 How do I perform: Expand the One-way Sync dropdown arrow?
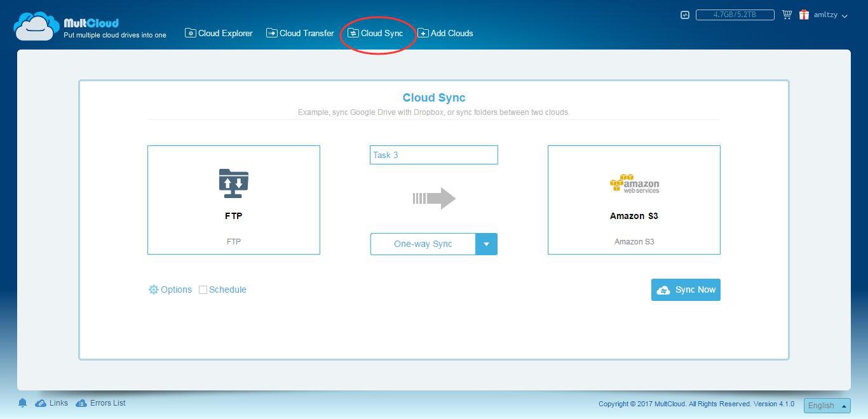pyautogui.click(x=486, y=244)
